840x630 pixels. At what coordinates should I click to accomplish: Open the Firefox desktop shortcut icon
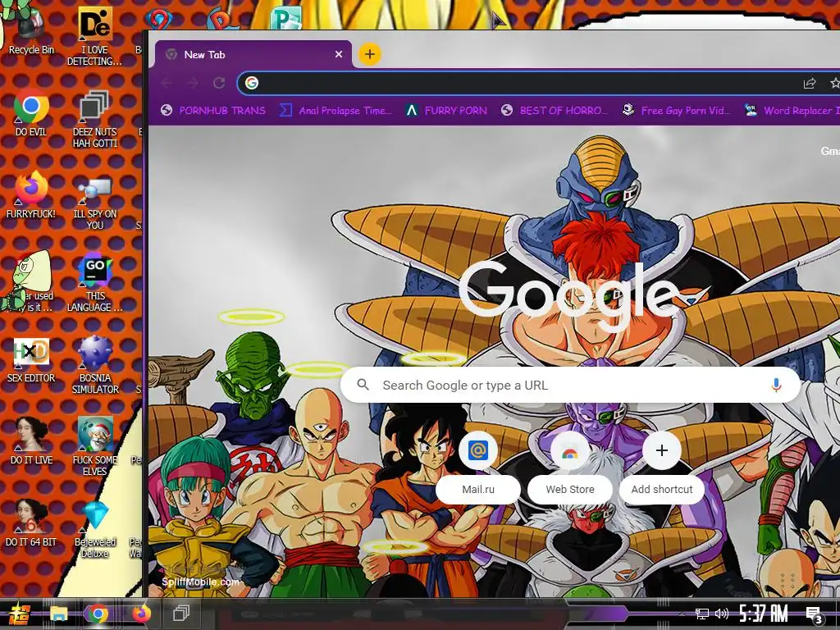[31, 194]
